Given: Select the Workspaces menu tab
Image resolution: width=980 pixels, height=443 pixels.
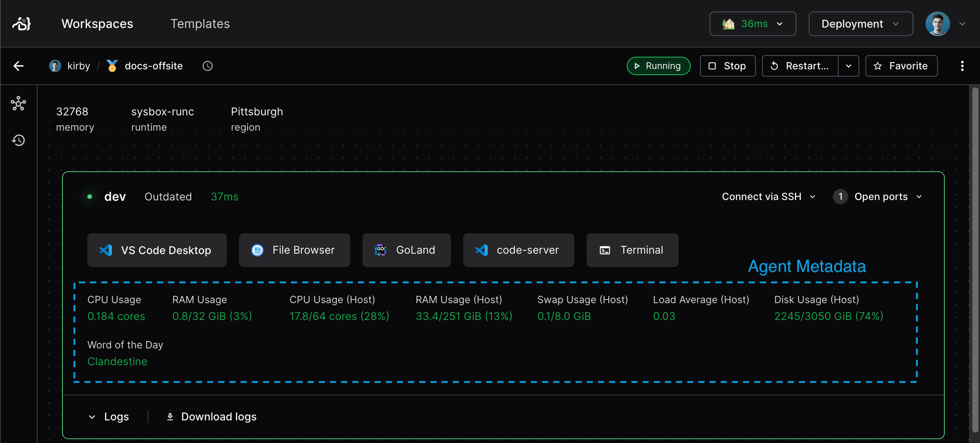Looking at the screenshot, I should pyautogui.click(x=97, y=24).
